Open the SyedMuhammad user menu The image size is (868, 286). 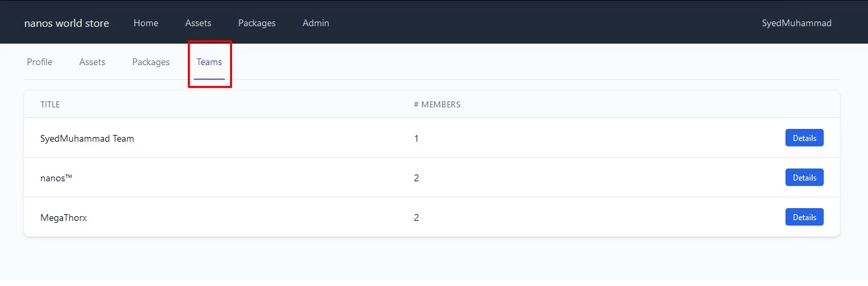tap(797, 23)
